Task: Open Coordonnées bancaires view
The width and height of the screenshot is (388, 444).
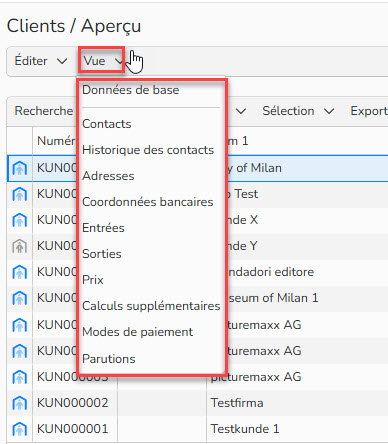Action: [x=148, y=202]
